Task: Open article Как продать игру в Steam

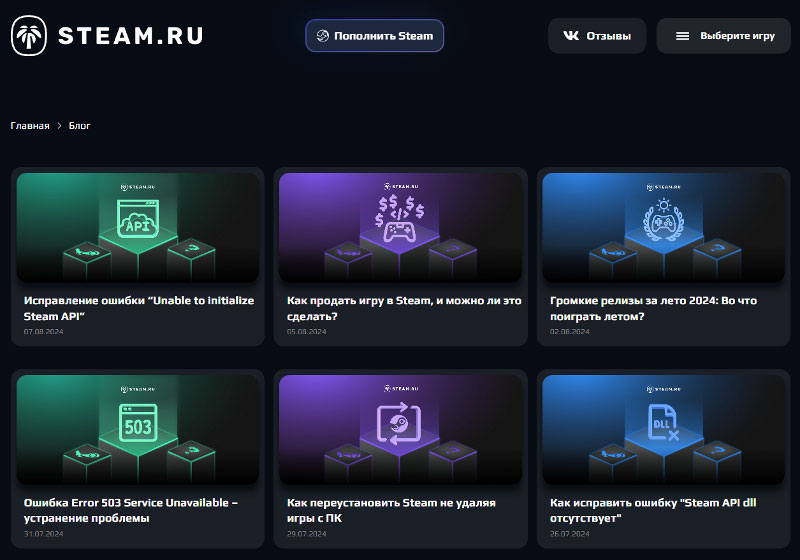Action: 404,308
